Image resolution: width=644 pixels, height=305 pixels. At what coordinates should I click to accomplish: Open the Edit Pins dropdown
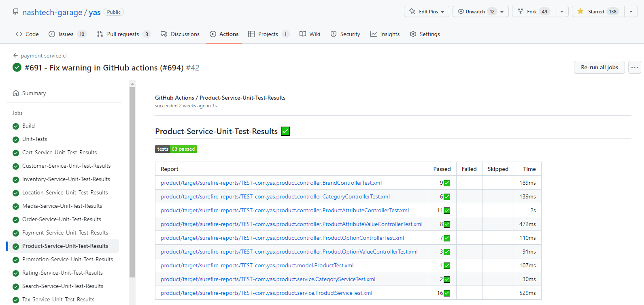click(426, 11)
